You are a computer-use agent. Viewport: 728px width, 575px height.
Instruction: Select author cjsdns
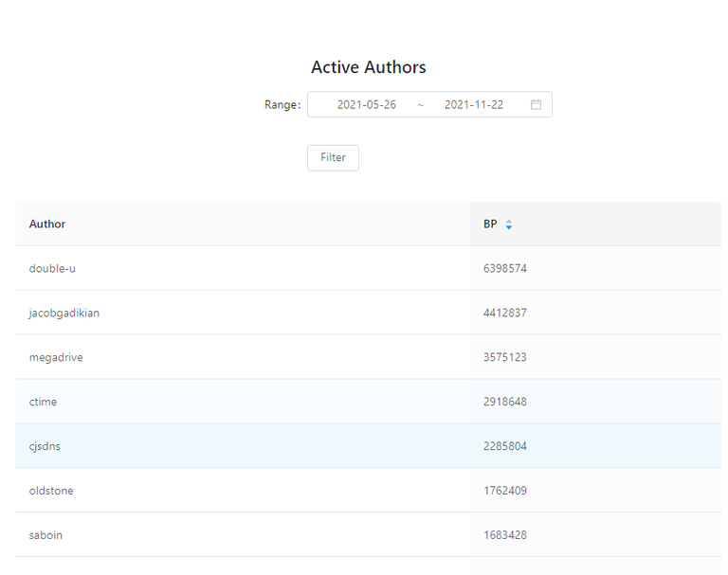coord(45,446)
